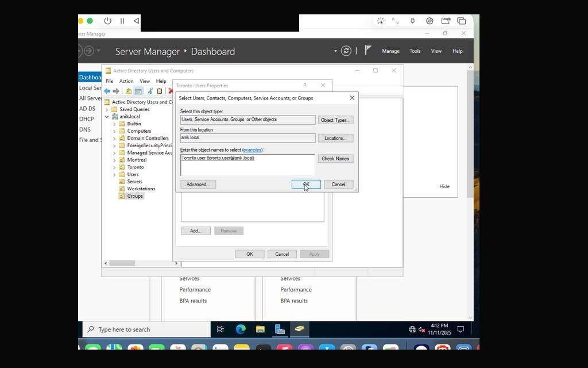Click Object Types button
Viewport: 588px width, 368px height.
click(335, 120)
